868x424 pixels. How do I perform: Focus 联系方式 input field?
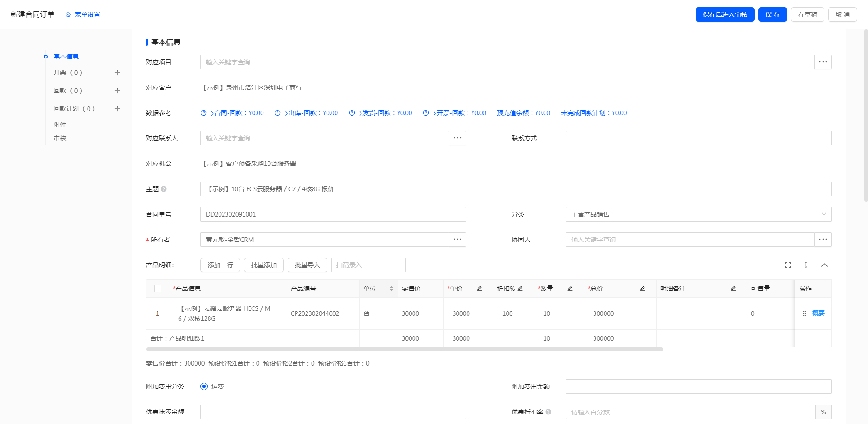pos(698,138)
